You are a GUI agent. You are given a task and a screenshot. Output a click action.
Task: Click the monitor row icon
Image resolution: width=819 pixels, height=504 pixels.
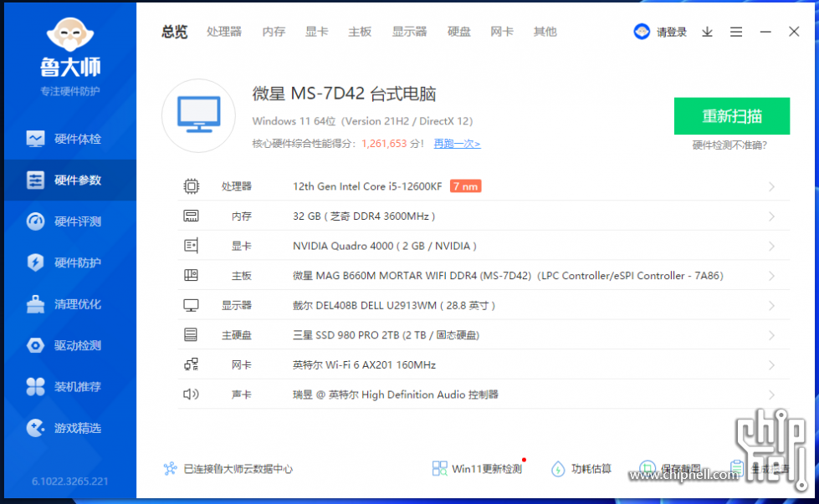192,305
